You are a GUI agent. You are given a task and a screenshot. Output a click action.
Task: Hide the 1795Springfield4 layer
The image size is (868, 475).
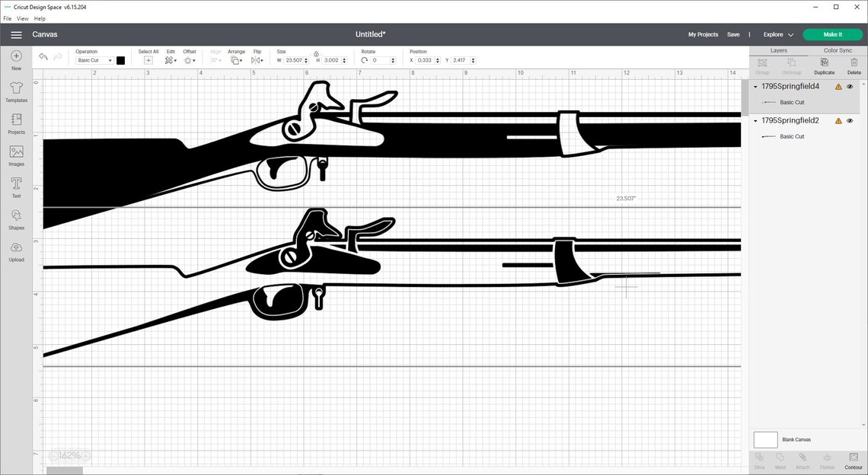tap(850, 86)
